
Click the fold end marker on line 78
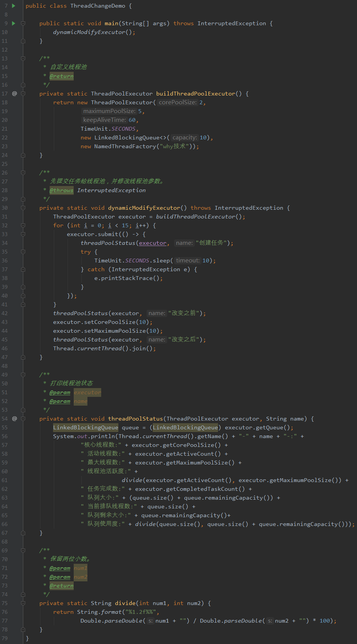coord(23,629)
